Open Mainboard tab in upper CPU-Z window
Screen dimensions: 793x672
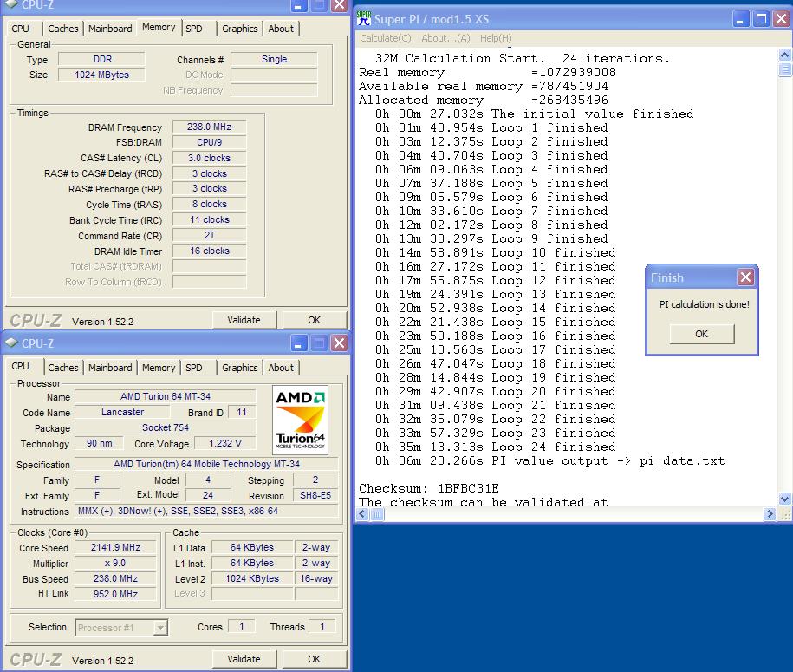[x=110, y=29]
